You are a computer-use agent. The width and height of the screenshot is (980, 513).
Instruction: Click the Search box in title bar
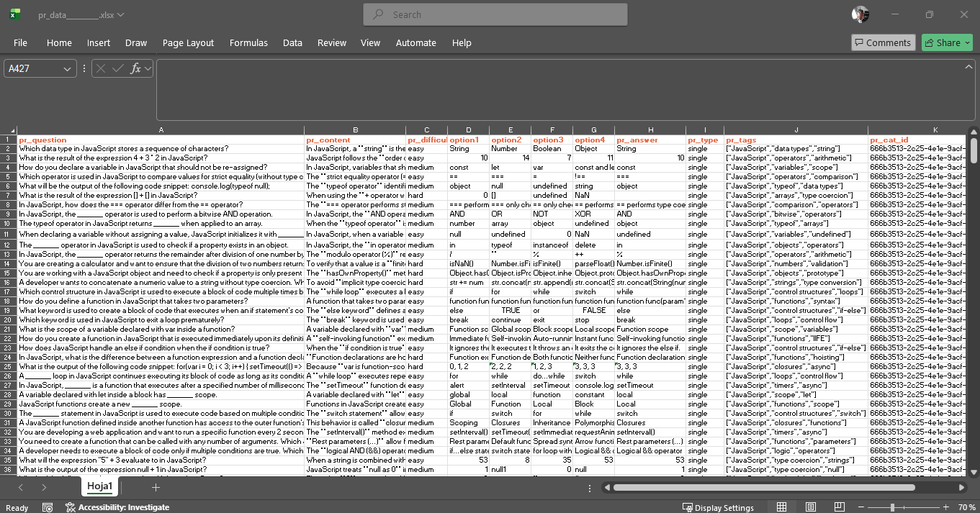coord(495,14)
